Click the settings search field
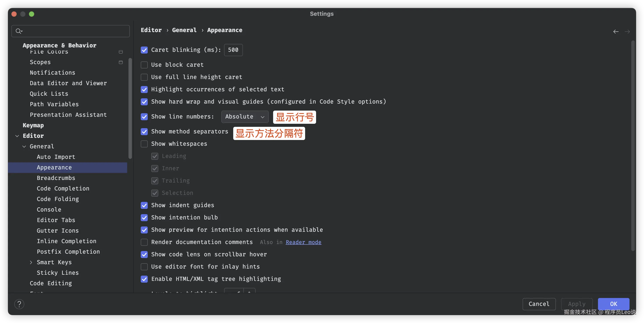Viewport: 644px width, 323px height. point(71,31)
